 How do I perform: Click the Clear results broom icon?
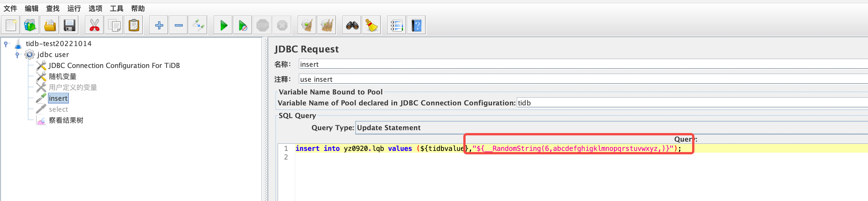click(x=307, y=25)
